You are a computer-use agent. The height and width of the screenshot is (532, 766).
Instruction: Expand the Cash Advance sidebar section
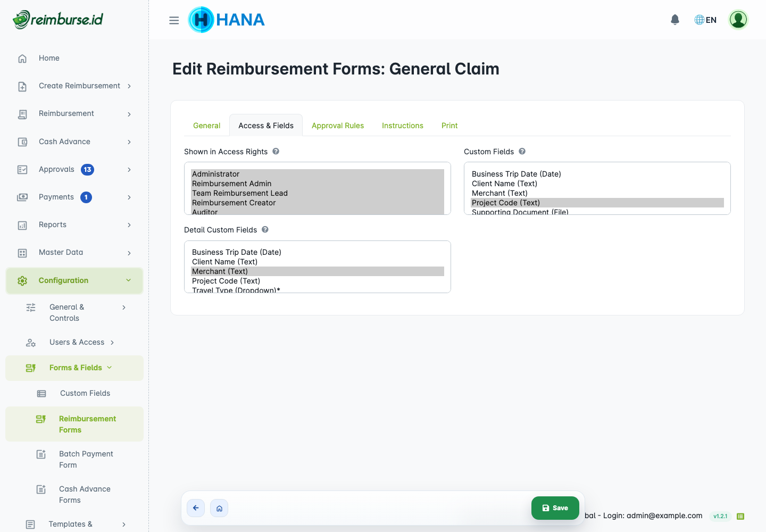(x=129, y=142)
